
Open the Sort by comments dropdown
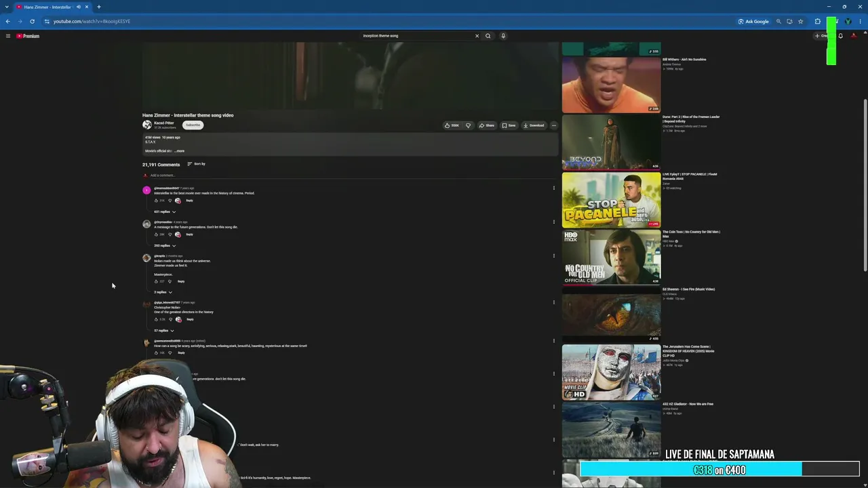196,164
